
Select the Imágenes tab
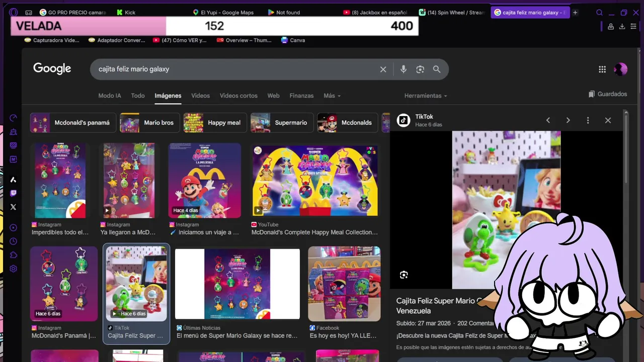(x=168, y=96)
